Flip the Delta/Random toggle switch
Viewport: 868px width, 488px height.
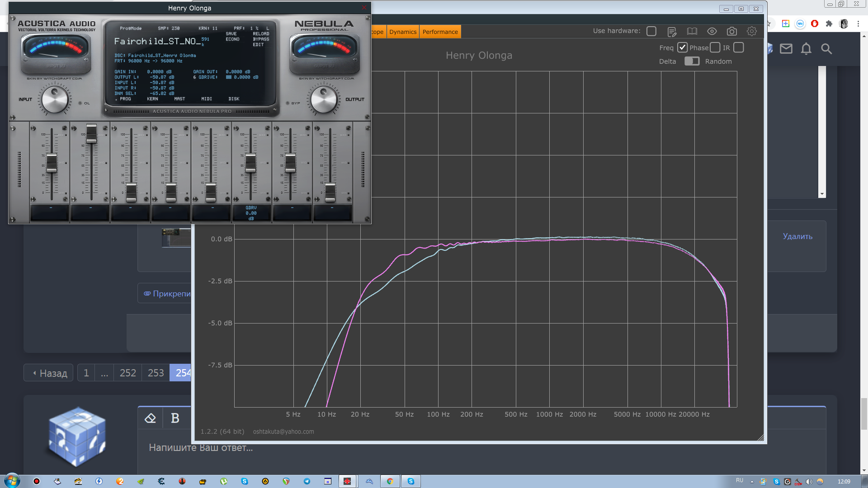(x=692, y=61)
